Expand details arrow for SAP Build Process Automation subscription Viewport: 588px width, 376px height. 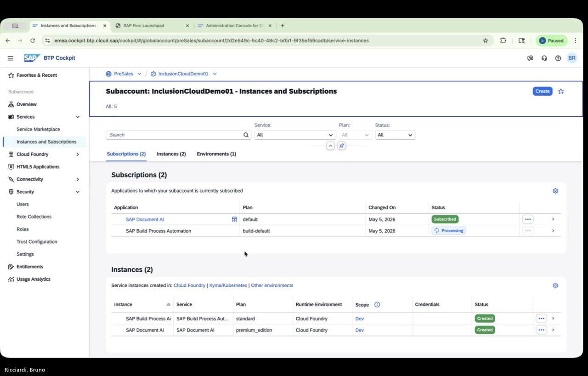point(553,231)
